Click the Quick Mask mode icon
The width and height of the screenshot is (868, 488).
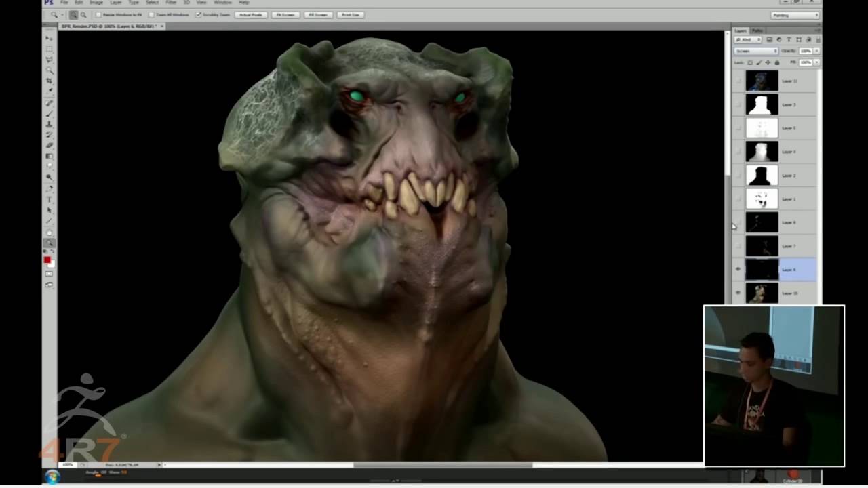tap(50, 274)
